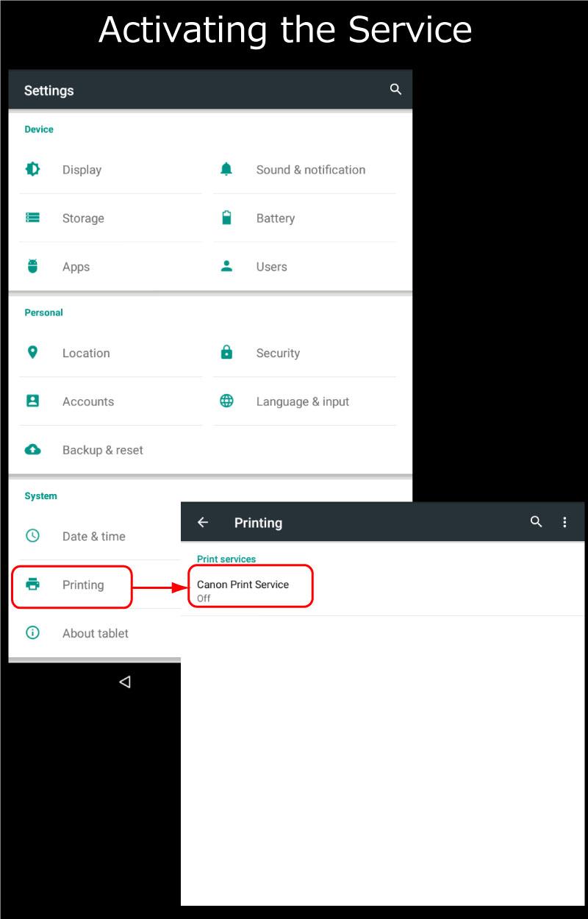
Task: Open Backup & reset settings
Action: (102, 450)
